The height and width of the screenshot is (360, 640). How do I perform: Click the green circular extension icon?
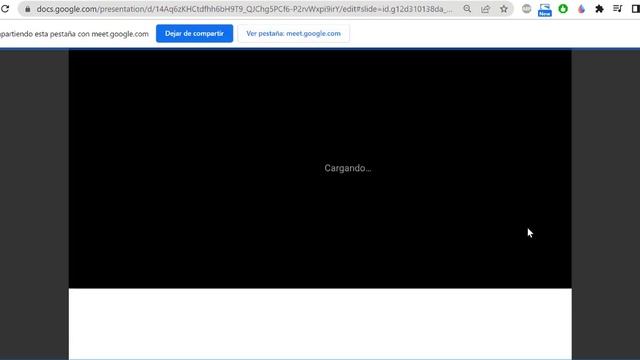tap(563, 9)
